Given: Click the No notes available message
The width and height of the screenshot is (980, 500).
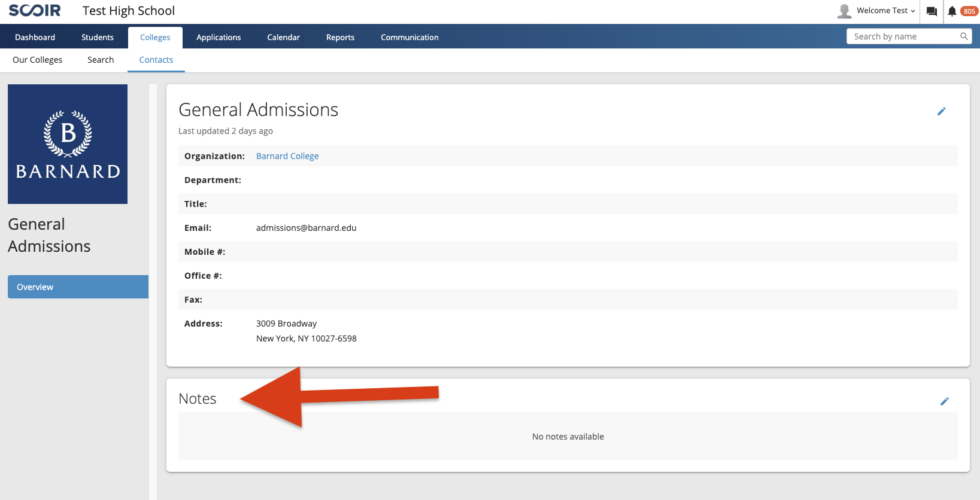Looking at the screenshot, I should pyautogui.click(x=568, y=437).
